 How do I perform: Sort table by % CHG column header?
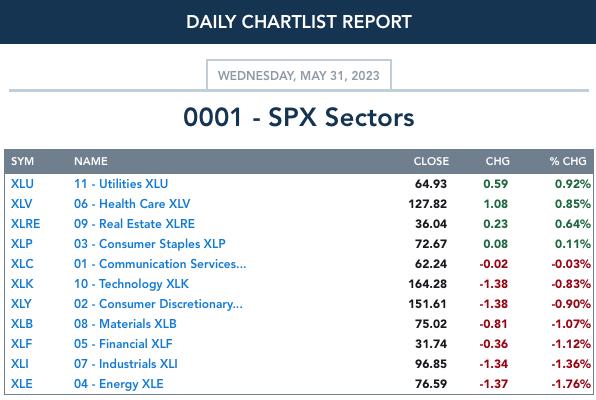567,161
